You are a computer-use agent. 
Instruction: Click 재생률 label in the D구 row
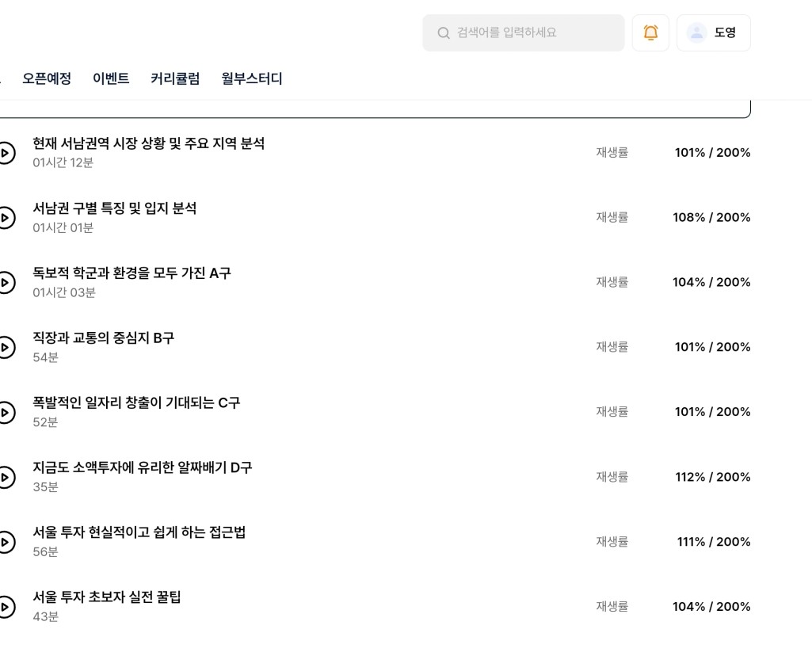tap(612, 477)
